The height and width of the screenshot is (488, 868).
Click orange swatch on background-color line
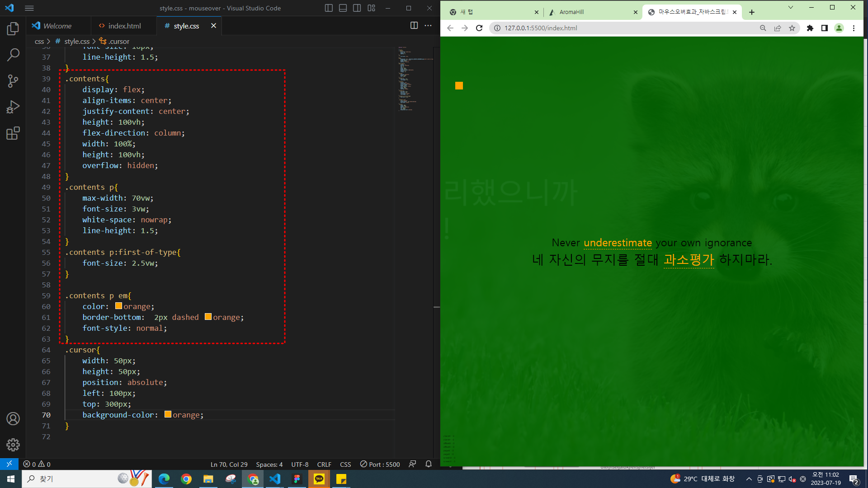pos(168,414)
